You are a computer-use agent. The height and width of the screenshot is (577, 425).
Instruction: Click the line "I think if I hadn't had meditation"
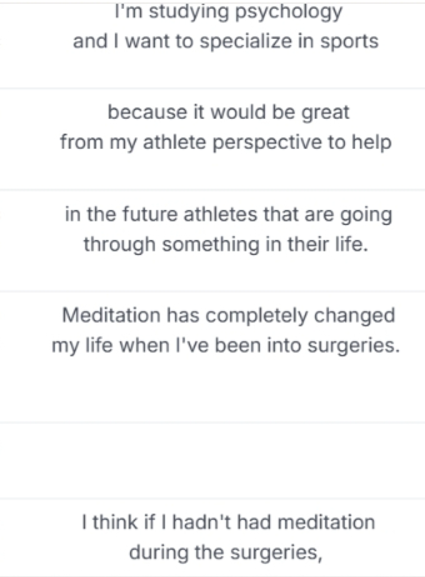click(x=229, y=523)
